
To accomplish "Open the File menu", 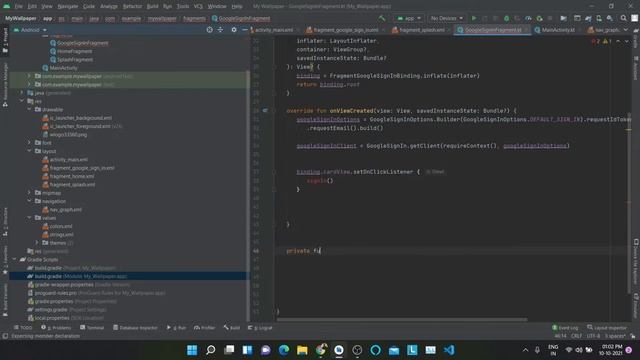I will (x=19, y=7).
